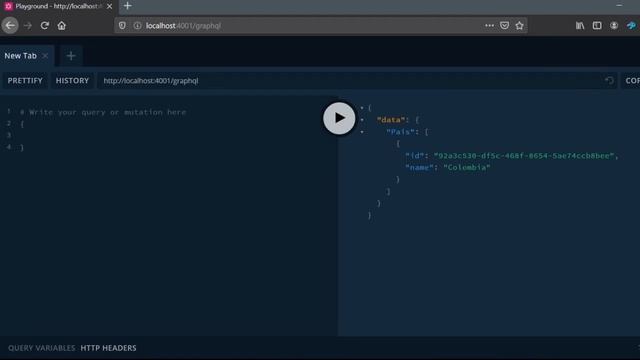Toggle the browser sidebar icon
The height and width of the screenshot is (360, 640).
(597, 25)
